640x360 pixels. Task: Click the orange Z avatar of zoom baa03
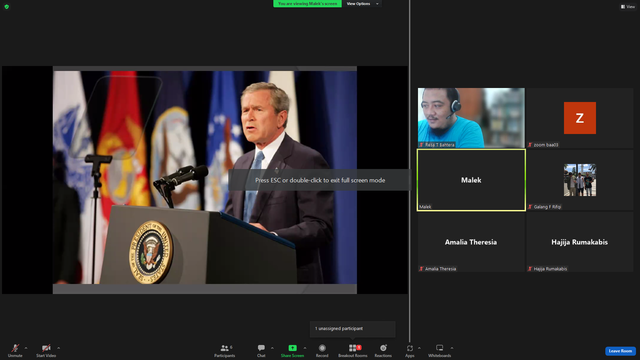coord(580,118)
